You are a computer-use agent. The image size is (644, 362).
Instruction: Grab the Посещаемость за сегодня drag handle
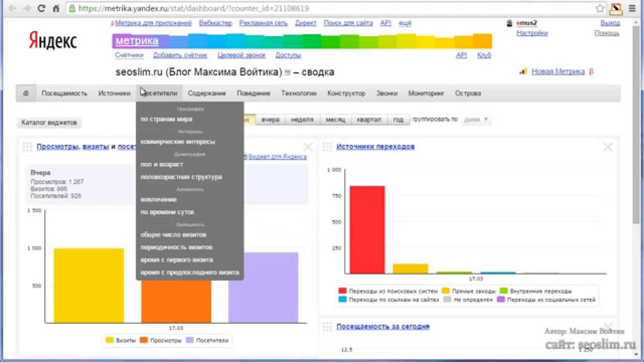click(328, 327)
